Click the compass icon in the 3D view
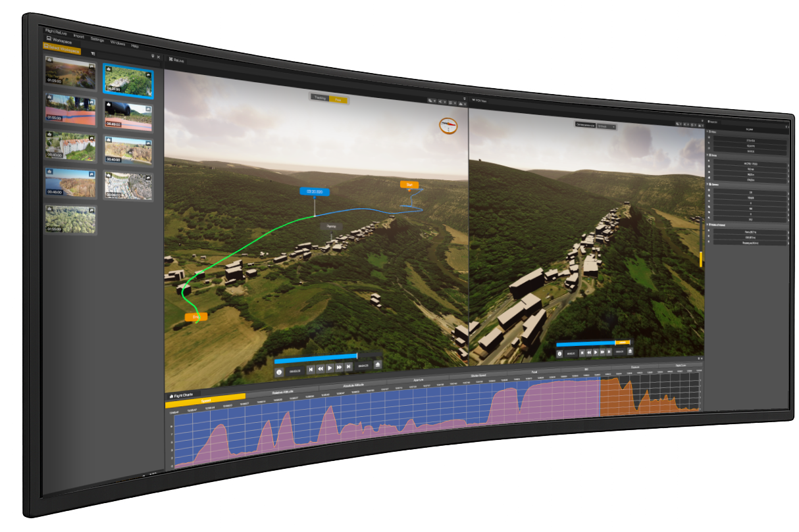Screen dimensions: 799x532 pos(448,125)
